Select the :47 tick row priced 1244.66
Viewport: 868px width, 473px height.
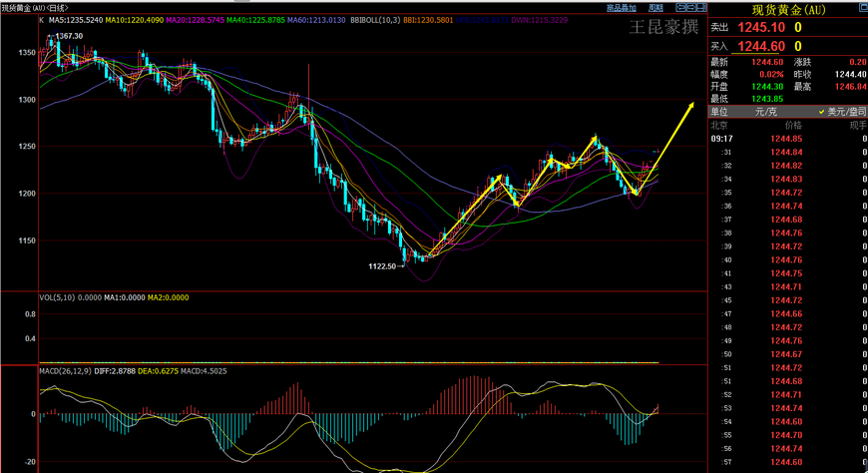(788, 314)
